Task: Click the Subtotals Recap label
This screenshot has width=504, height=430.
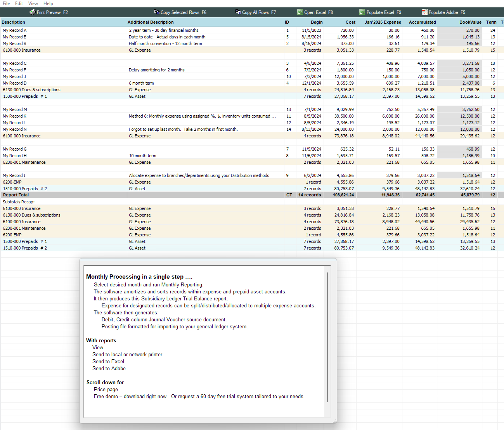Action: (x=19, y=202)
